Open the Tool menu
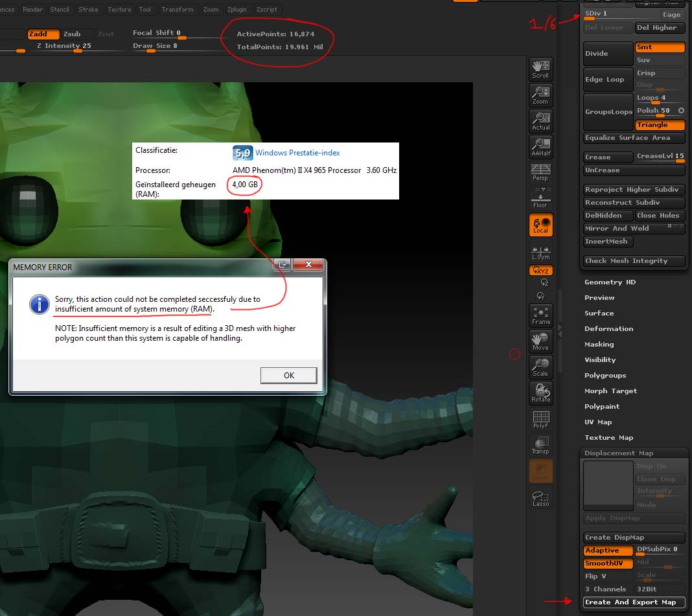This screenshot has width=692, height=616. (x=145, y=9)
